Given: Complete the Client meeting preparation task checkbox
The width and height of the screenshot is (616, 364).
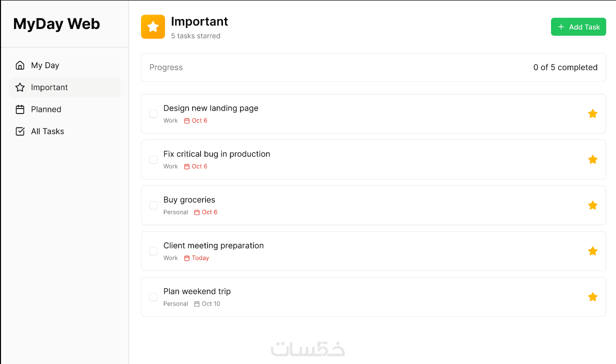Looking at the screenshot, I should [x=153, y=251].
